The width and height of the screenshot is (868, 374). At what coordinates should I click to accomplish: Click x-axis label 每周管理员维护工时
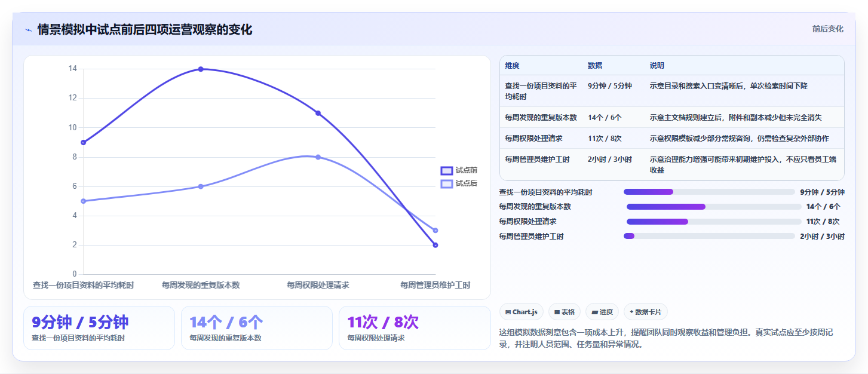click(x=435, y=285)
